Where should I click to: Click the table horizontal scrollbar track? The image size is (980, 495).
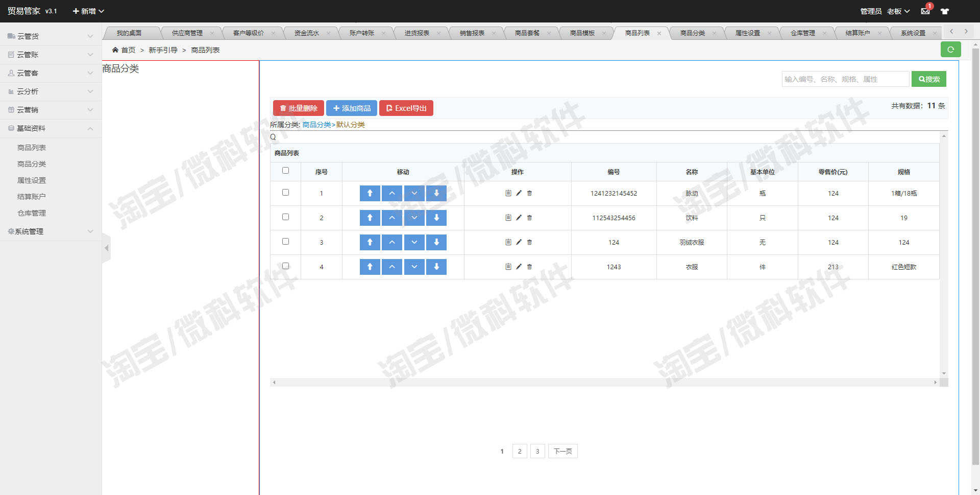(605, 382)
